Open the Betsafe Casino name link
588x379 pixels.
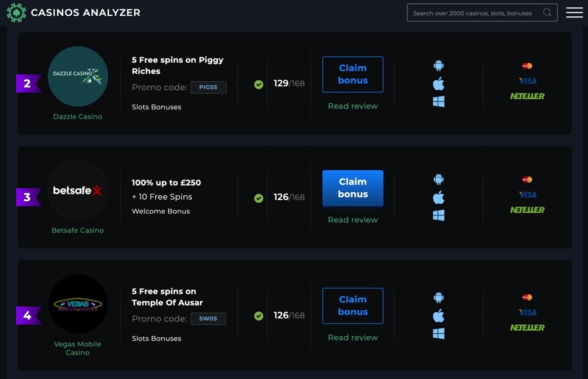(x=78, y=230)
